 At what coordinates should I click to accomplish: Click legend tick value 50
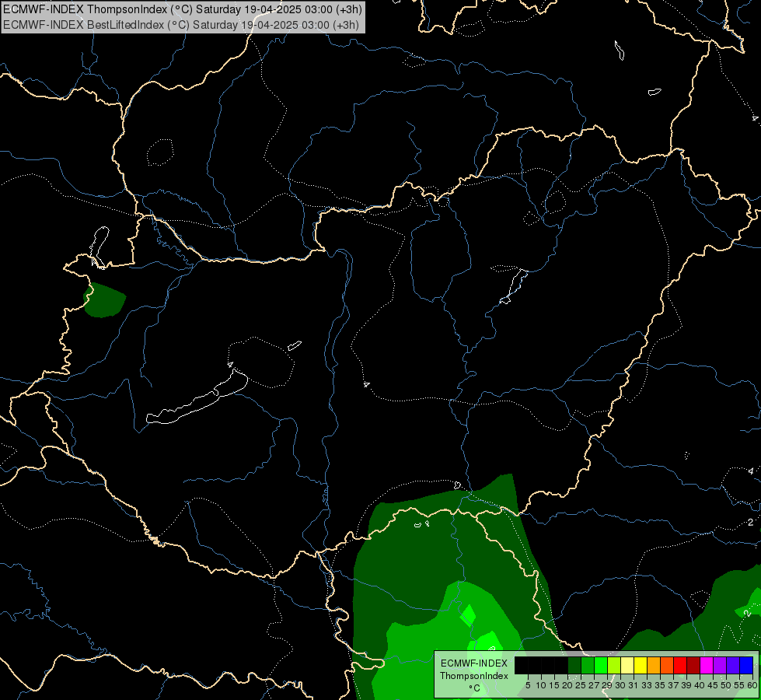[725, 685]
